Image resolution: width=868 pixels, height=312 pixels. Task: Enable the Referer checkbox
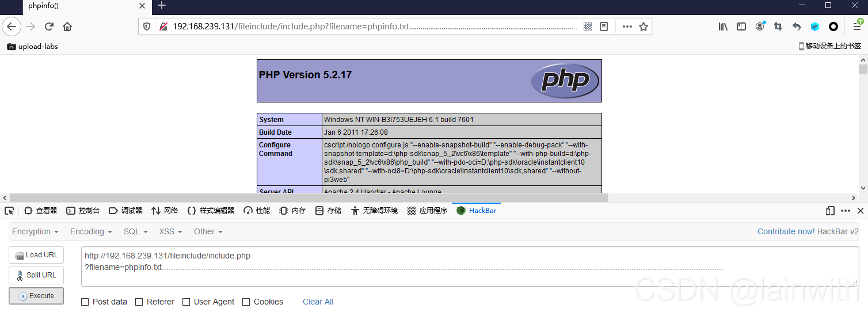[x=139, y=302]
